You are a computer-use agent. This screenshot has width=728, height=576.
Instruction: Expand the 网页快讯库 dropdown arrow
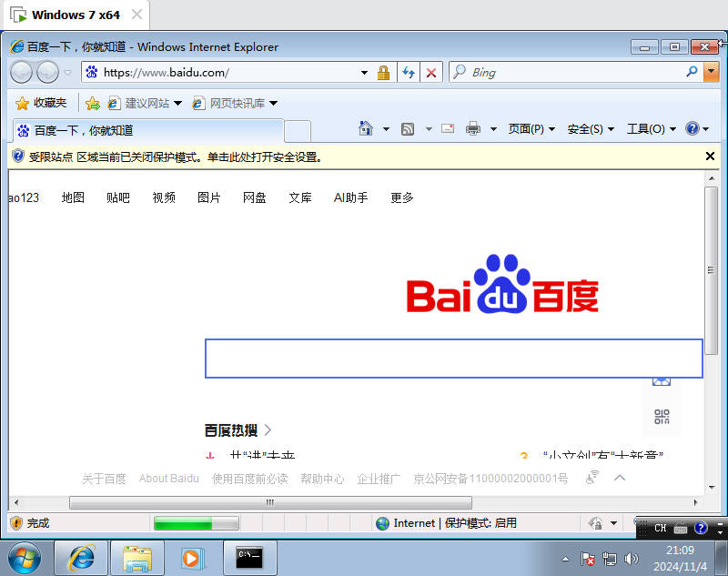274,103
